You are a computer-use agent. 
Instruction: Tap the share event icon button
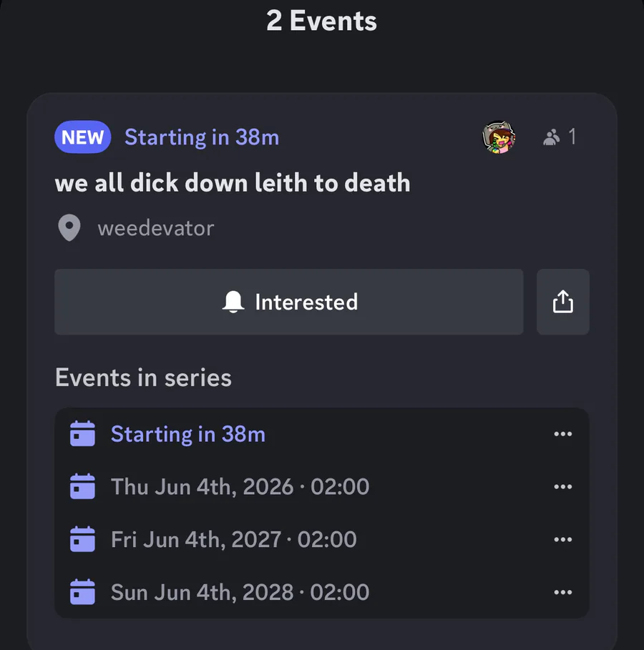[563, 302]
